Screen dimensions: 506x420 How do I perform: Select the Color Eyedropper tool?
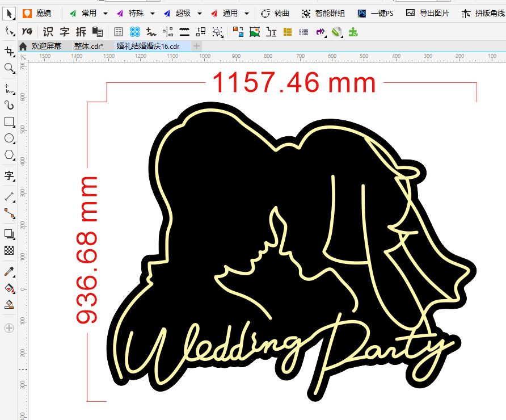click(x=9, y=272)
